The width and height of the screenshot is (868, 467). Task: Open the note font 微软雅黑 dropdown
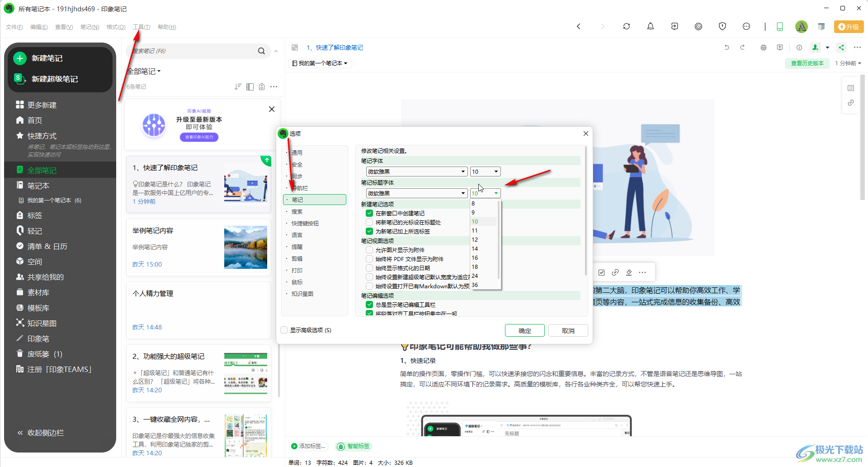click(416, 172)
